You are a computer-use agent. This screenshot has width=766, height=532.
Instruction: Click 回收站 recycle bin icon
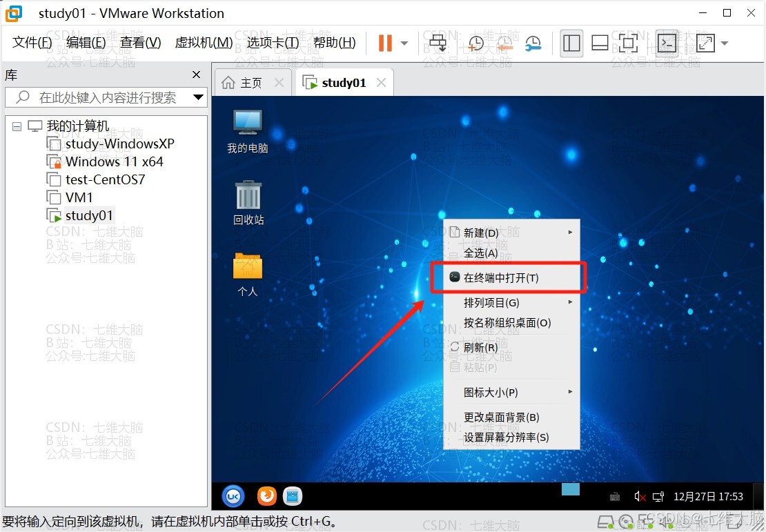pyautogui.click(x=248, y=203)
